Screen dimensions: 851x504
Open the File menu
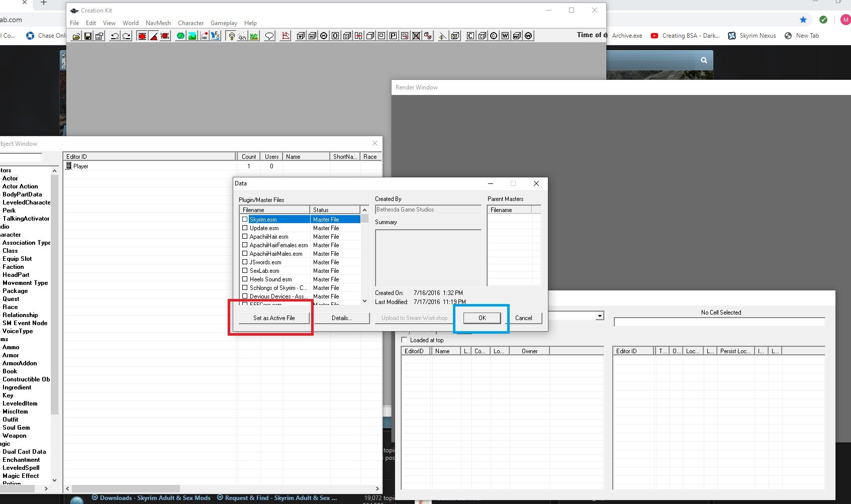[74, 23]
